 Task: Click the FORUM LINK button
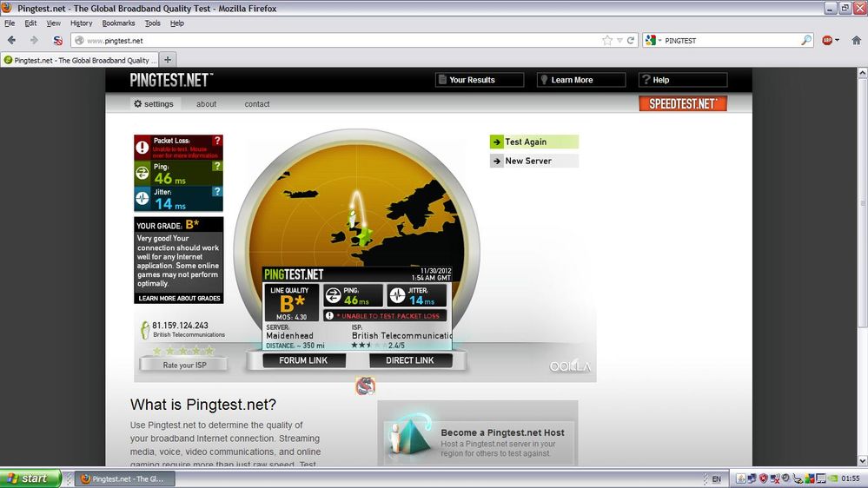tap(303, 360)
